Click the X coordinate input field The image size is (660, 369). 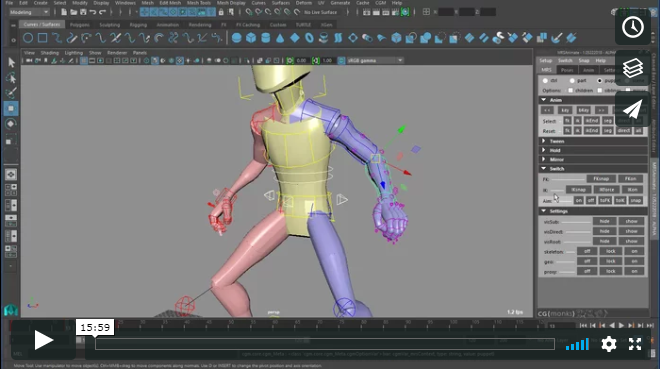[446, 12]
